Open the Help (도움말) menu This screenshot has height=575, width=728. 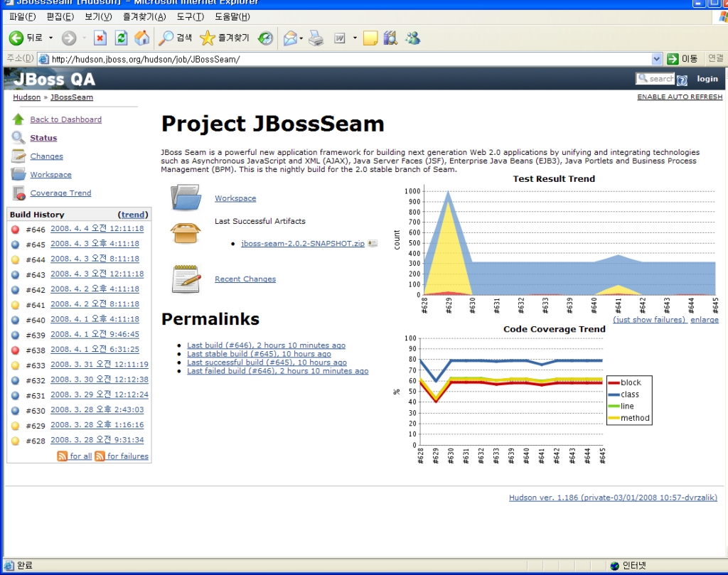pos(232,17)
